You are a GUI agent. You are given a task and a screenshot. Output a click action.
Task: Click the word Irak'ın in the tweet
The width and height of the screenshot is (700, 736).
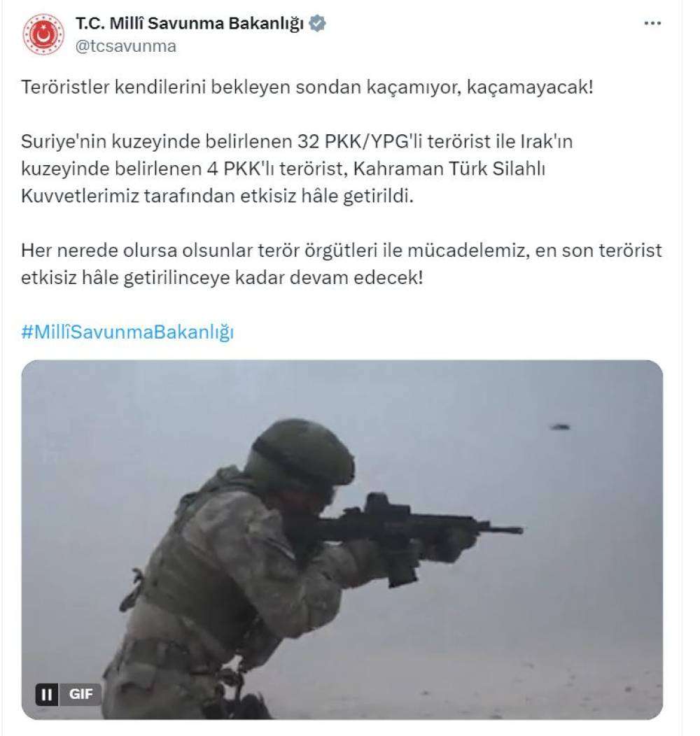[546, 142]
